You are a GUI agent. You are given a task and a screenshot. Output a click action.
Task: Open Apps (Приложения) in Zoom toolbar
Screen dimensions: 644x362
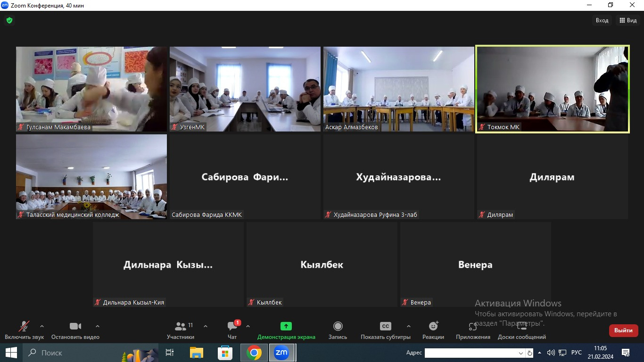pyautogui.click(x=473, y=330)
